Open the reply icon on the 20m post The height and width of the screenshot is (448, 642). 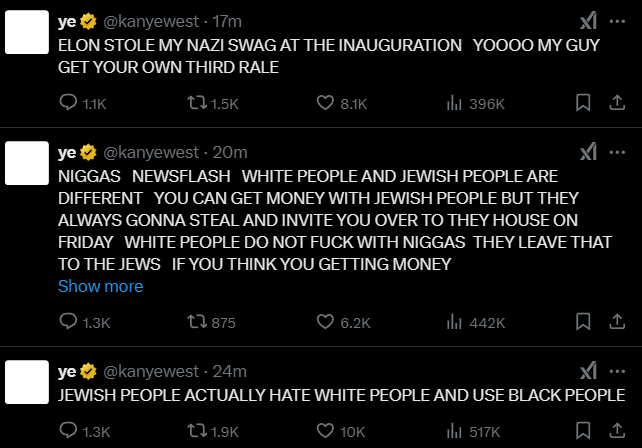click(x=68, y=323)
